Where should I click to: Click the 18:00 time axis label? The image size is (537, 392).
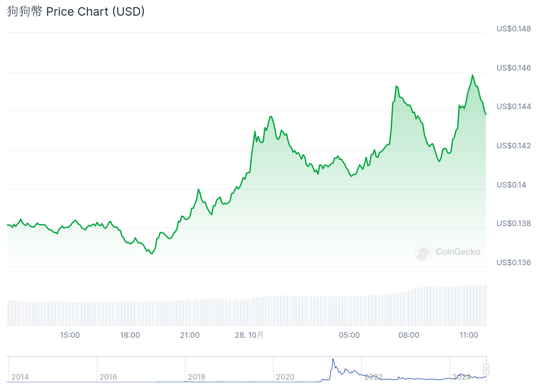click(x=130, y=335)
